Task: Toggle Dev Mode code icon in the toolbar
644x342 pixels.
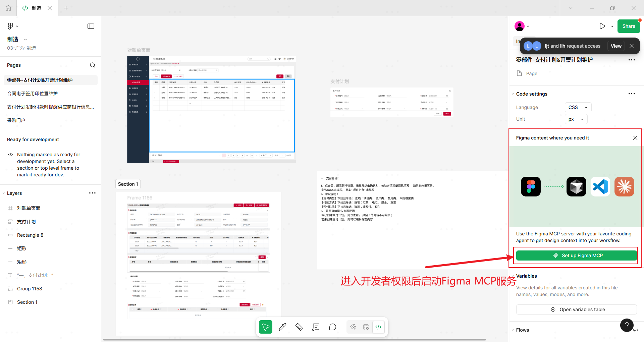Action: point(378,327)
